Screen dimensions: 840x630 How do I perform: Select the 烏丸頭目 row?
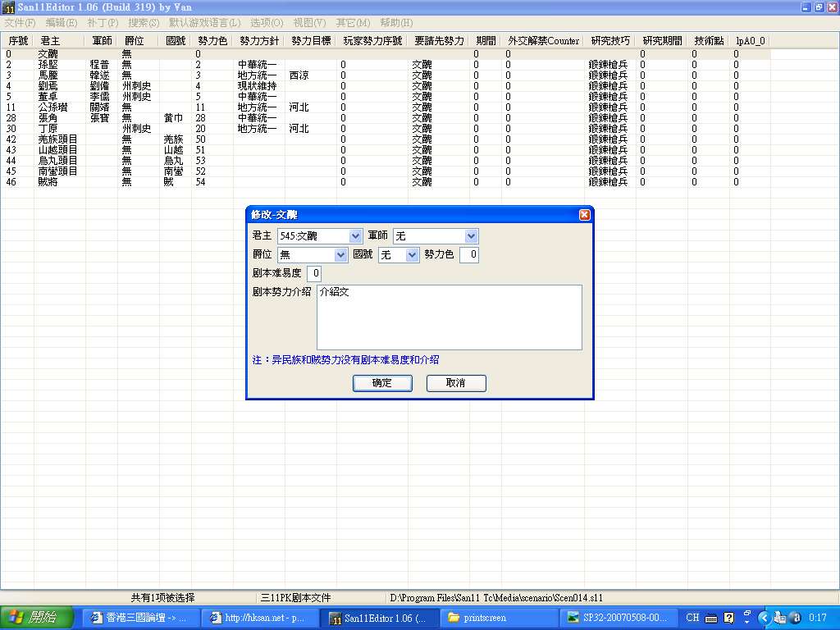point(386,161)
